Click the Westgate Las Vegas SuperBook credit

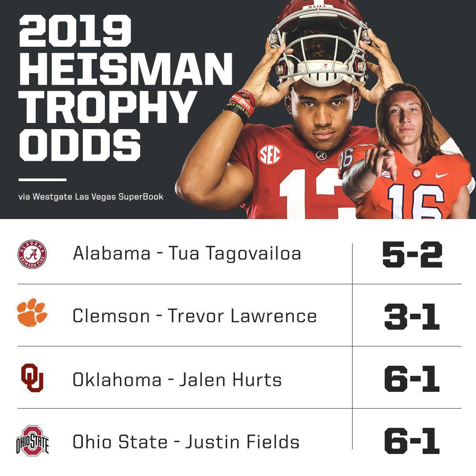[x=91, y=197]
